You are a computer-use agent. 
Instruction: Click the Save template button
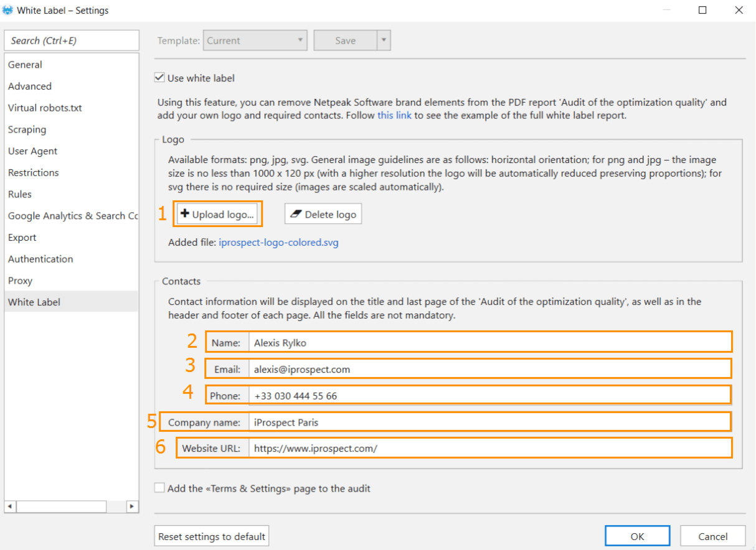click(x=346, y=41)
